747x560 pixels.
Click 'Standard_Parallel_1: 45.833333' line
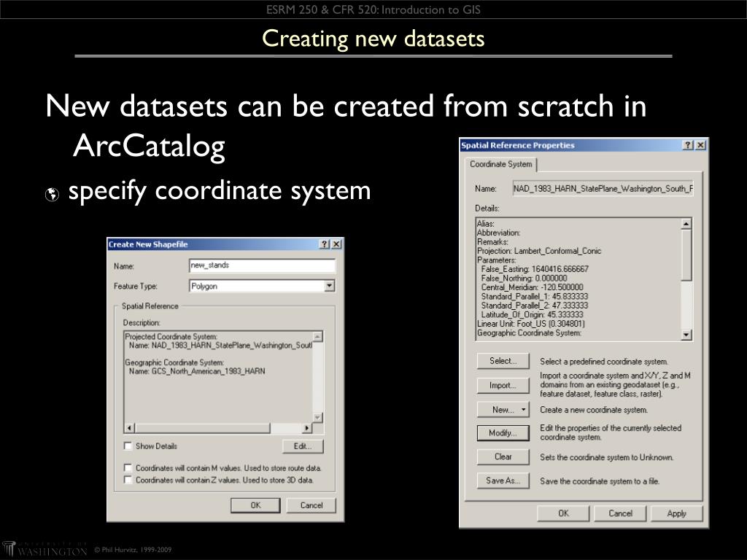(x=534, y=296)
